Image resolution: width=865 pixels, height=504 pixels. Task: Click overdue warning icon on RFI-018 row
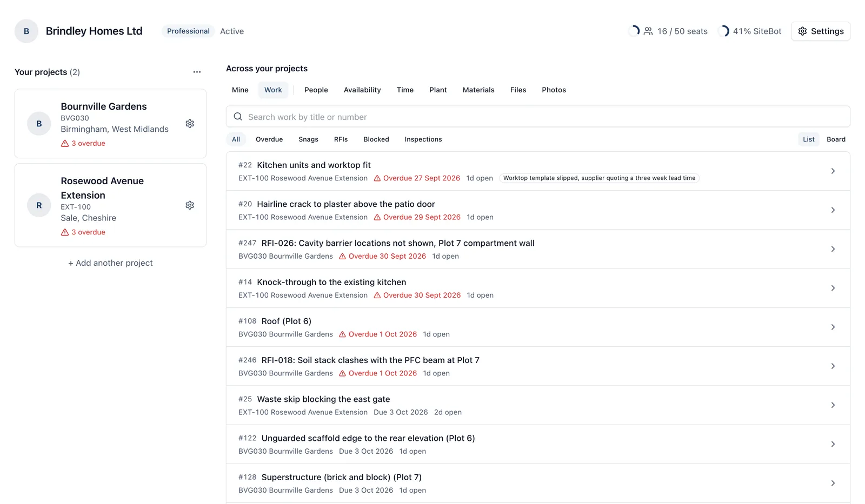342,373
